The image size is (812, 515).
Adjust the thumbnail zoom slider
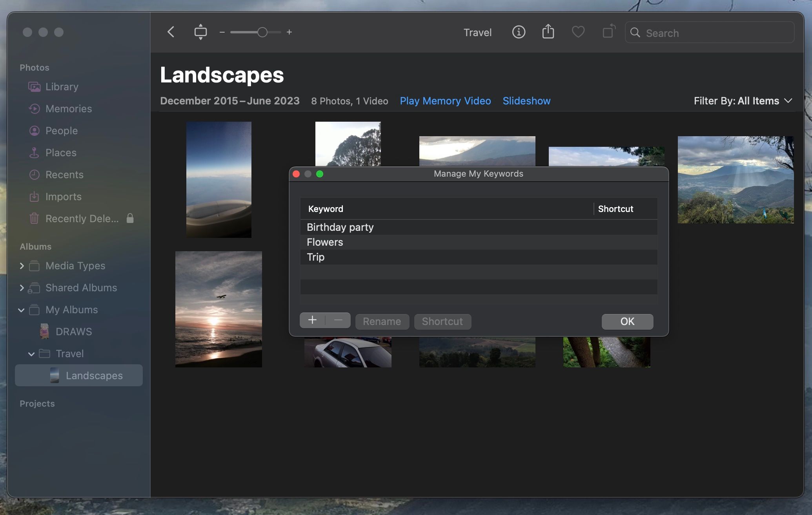click(x=262, y=32)
